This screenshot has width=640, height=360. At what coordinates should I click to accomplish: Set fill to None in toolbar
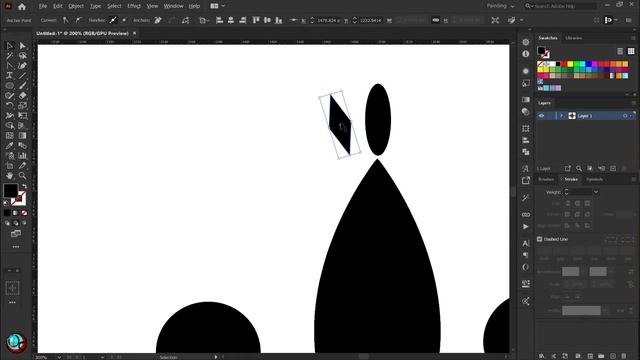click(x=24, y=213)
